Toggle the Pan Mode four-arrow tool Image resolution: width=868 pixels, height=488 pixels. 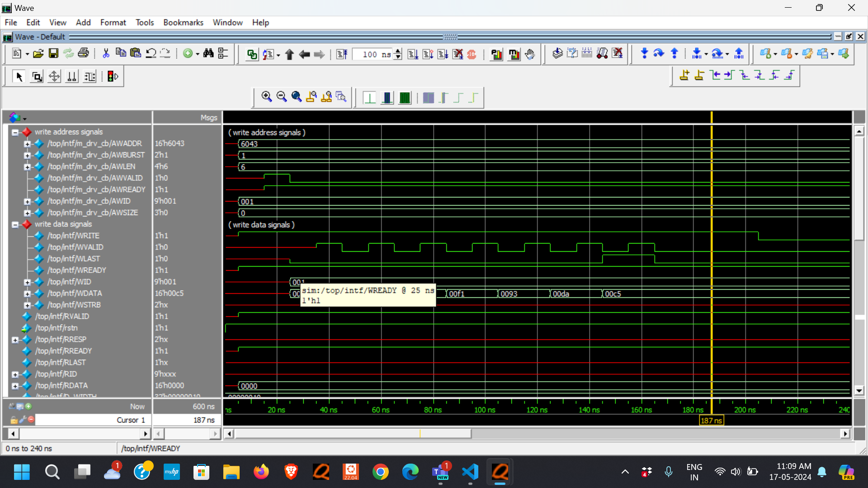click(x=54, y=77)
